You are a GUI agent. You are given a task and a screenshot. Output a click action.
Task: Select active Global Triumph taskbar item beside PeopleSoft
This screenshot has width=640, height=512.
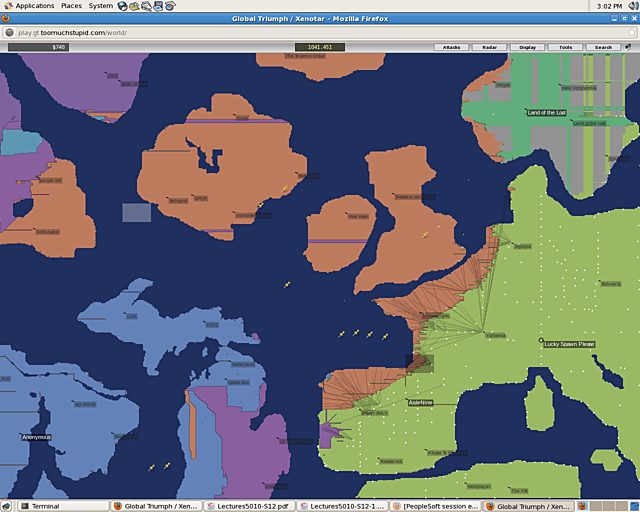point(529,506)
